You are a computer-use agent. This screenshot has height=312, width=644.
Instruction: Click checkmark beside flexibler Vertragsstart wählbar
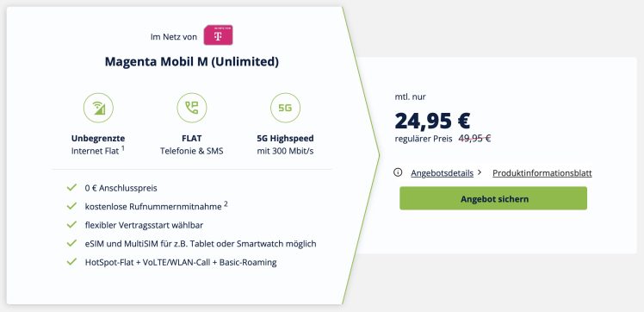point(71,225)
